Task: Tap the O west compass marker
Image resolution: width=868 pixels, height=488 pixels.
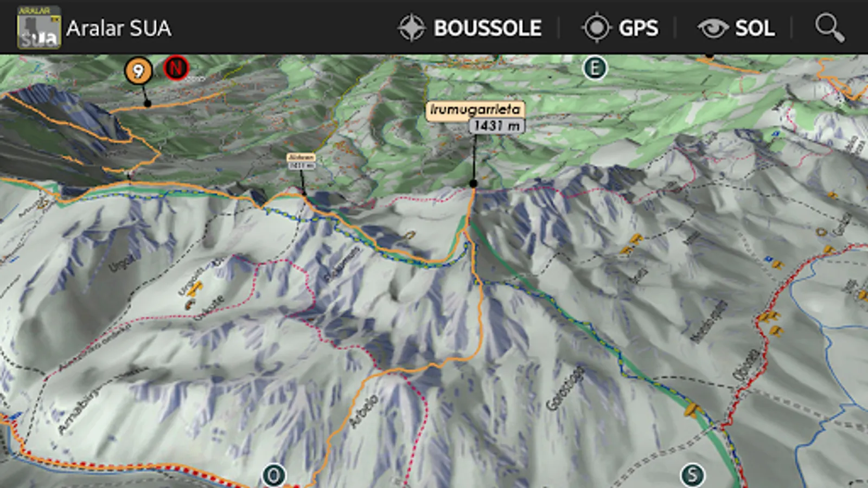Action: 274,476
